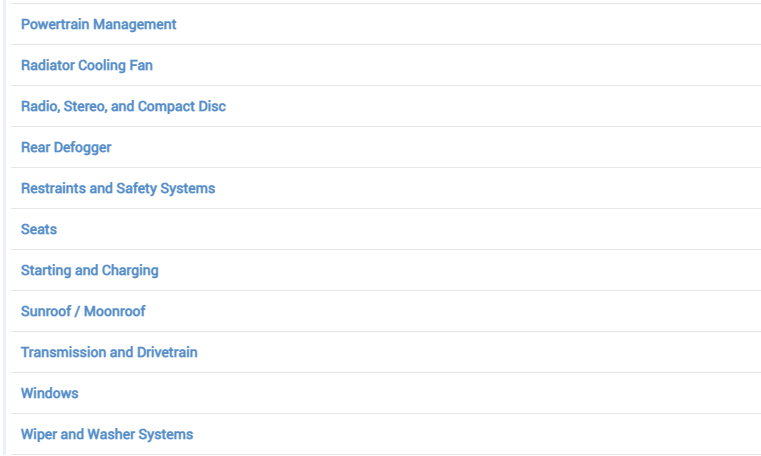
Task: Open the Starting and Charging category
Action: coord(89,270)
